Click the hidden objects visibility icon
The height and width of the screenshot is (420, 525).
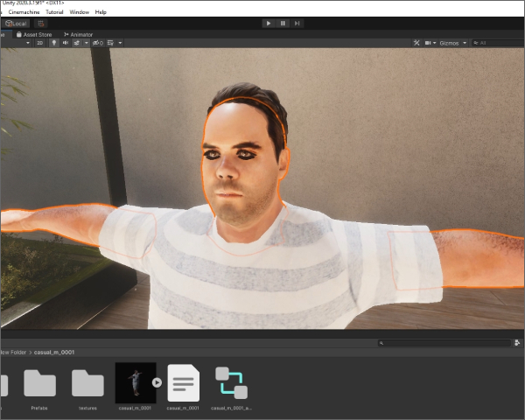pos(97,43)
